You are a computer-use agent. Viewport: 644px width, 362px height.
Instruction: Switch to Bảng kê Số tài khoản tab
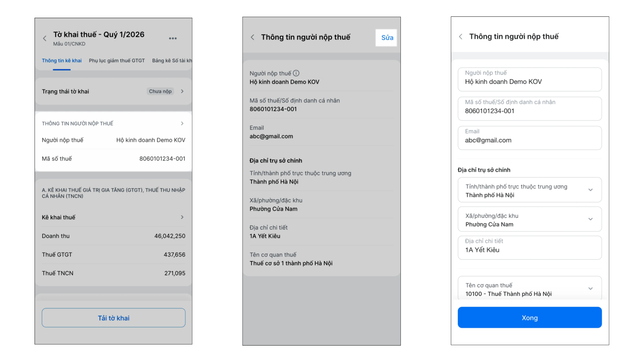172,61
